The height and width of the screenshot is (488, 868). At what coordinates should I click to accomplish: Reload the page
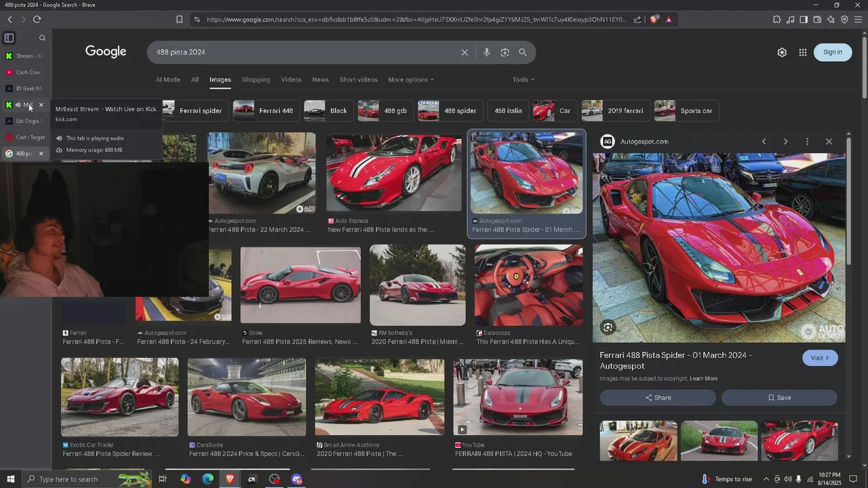click(x=37, y=20)
